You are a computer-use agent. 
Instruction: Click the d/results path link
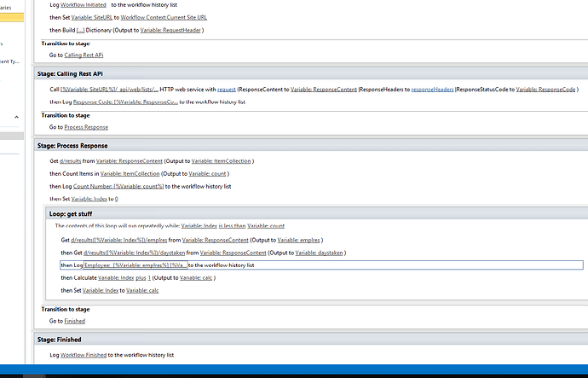coord(71,161)
